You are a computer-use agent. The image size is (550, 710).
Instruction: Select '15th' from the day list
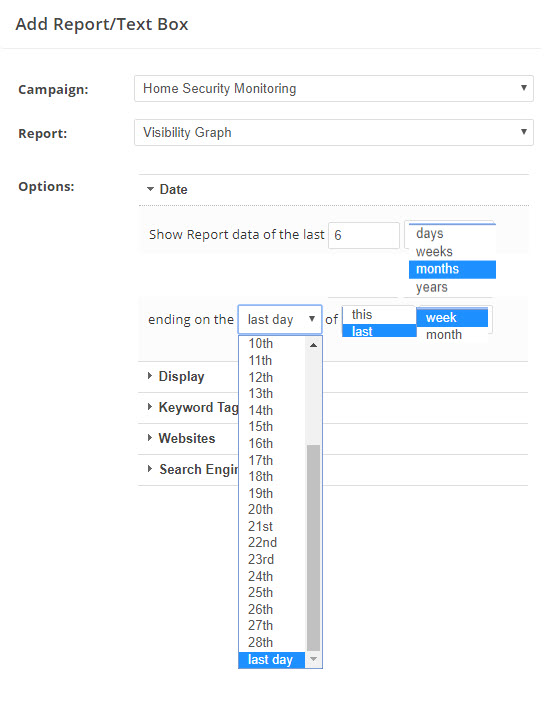272,427
